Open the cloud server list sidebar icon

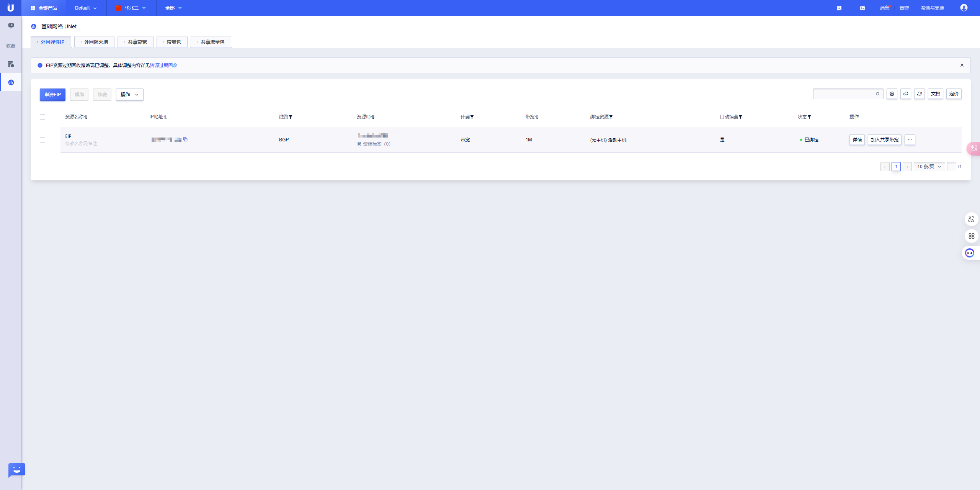(11, 64)
